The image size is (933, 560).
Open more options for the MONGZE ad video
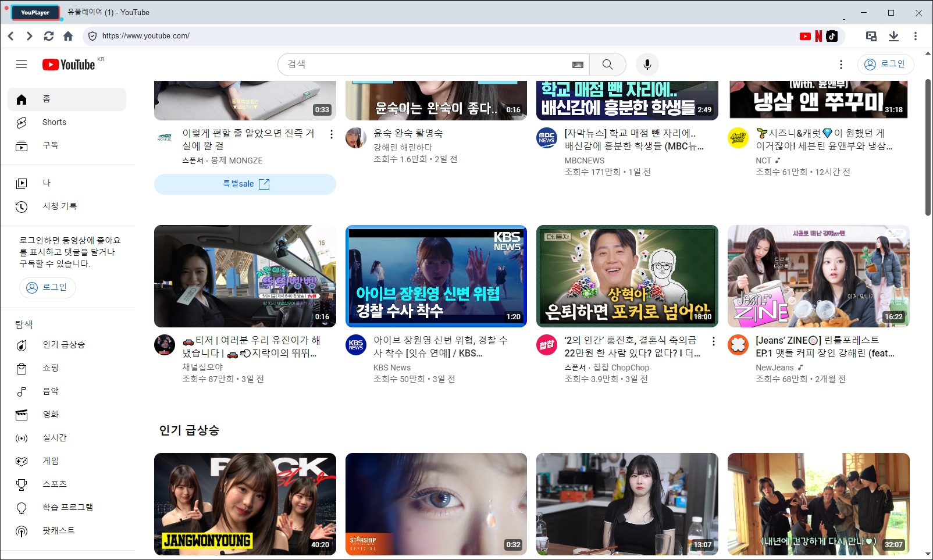coord(332,134)
